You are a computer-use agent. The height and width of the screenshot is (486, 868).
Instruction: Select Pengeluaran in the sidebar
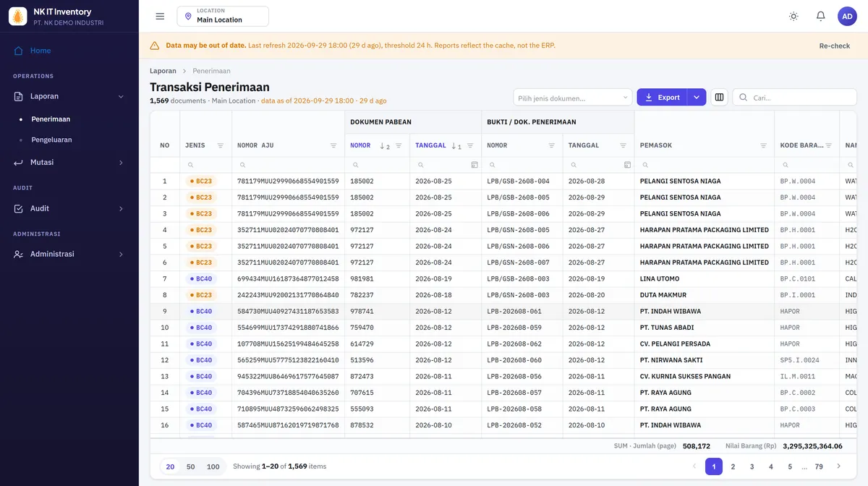coord(51,140)
